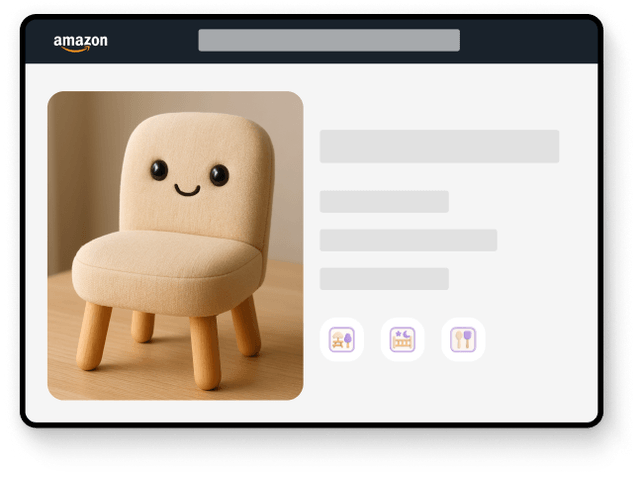
Task: Open the plush chair product image
Action: coord(175,245)
